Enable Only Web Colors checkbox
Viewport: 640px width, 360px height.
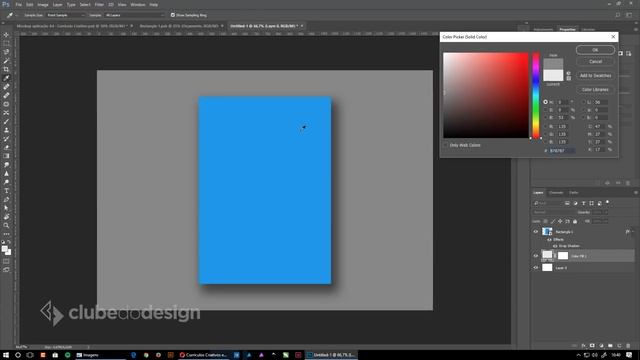pos(446,145)
